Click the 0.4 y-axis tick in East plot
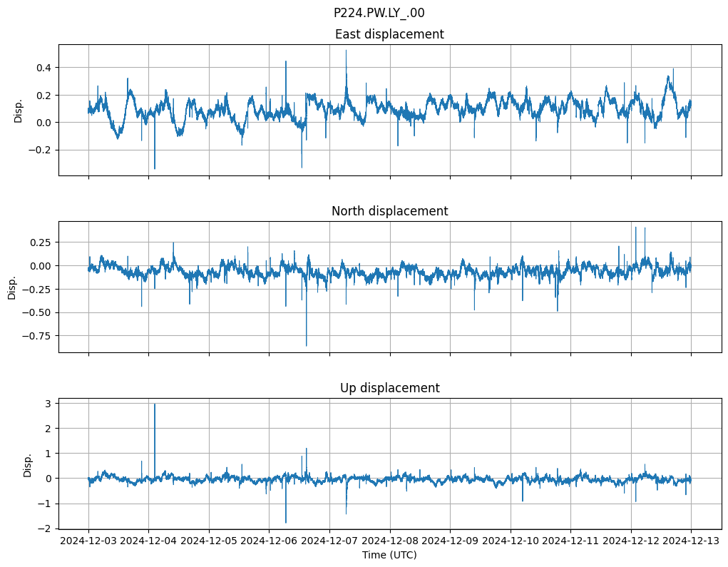Image resolution: width=728 pixels, height=567 pixels. (43, 68)
